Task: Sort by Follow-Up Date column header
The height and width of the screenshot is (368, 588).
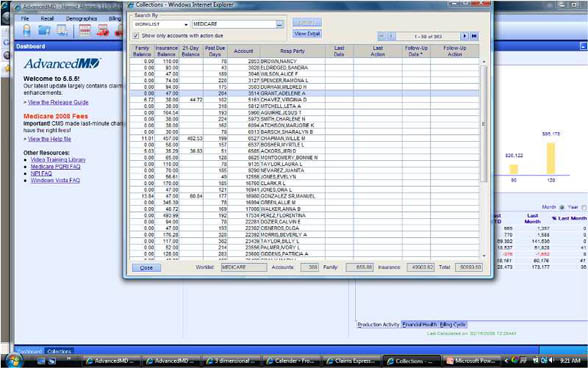Action: (416, 51)
